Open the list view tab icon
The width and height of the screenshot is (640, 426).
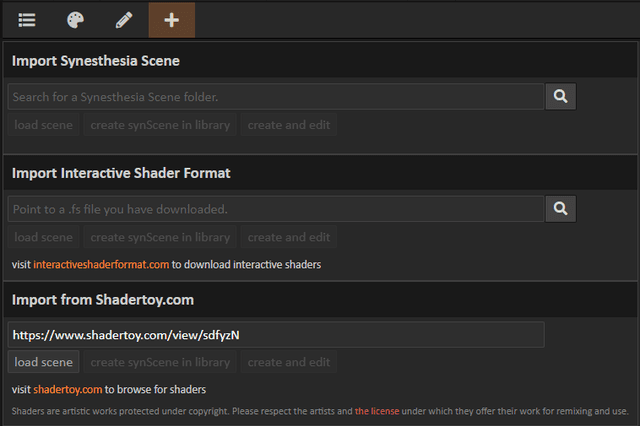(x=27, y=20)
